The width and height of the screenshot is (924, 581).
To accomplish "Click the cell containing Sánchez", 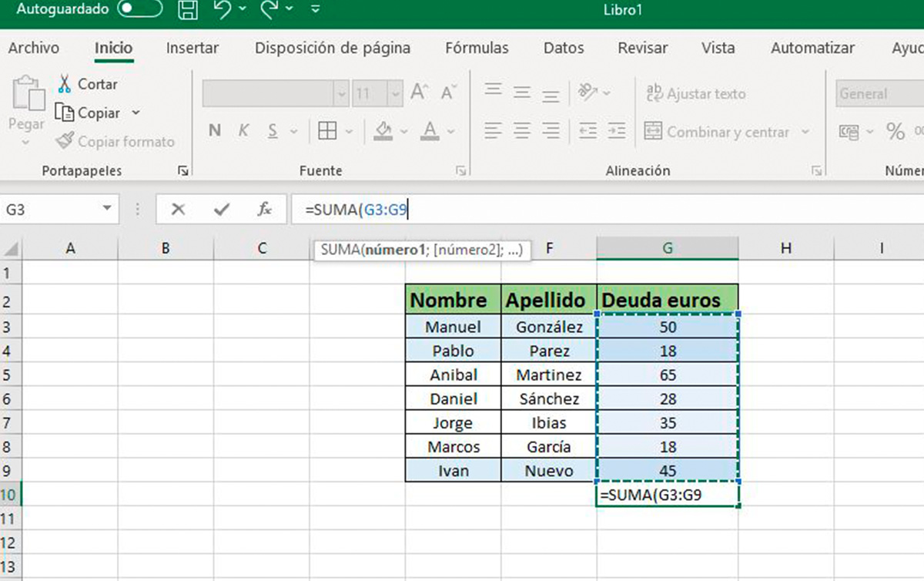I will tap(549, 399).
